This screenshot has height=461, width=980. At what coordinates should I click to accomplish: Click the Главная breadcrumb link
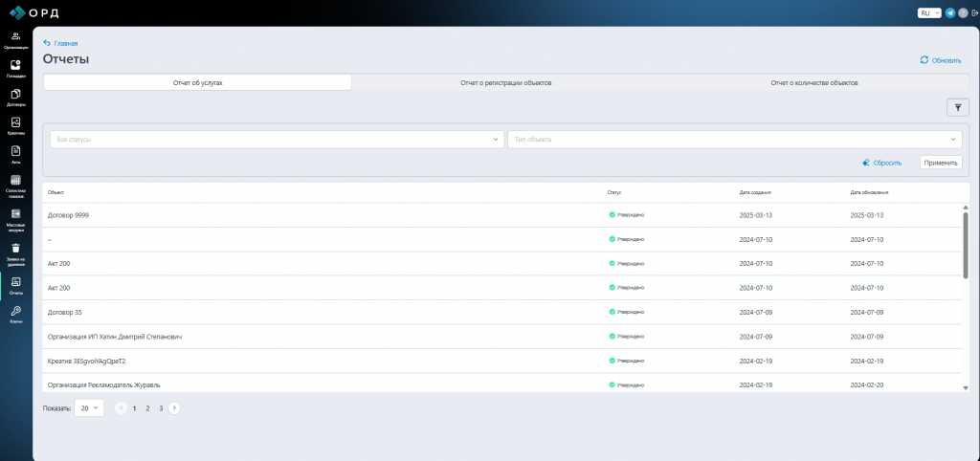coord(66,43)
